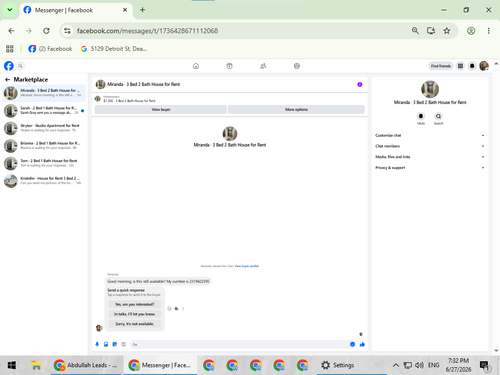Open the purple conversation information icon
This screenshot has width=500, height=375.
[x=360, y=84]
